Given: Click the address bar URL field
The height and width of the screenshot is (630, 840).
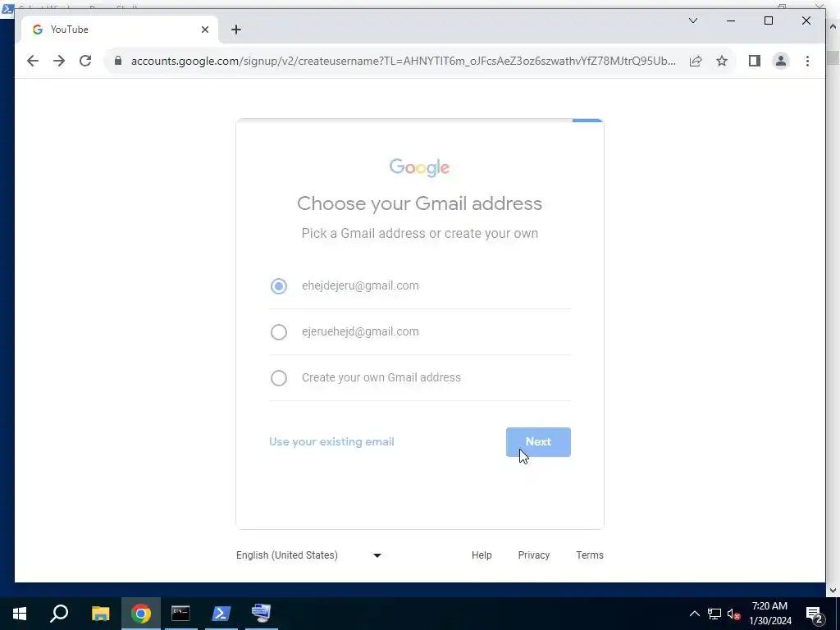Looking at the screenshot, I should click(403, 61).
